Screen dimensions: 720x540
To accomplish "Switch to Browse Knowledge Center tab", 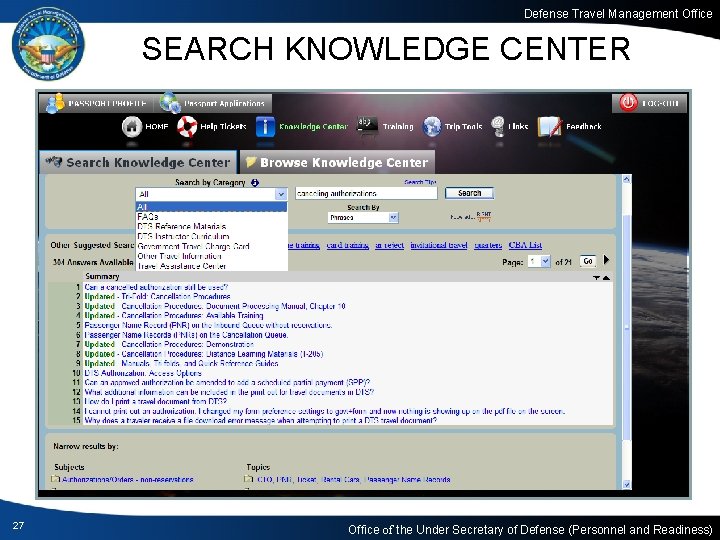I will [338, 162].
